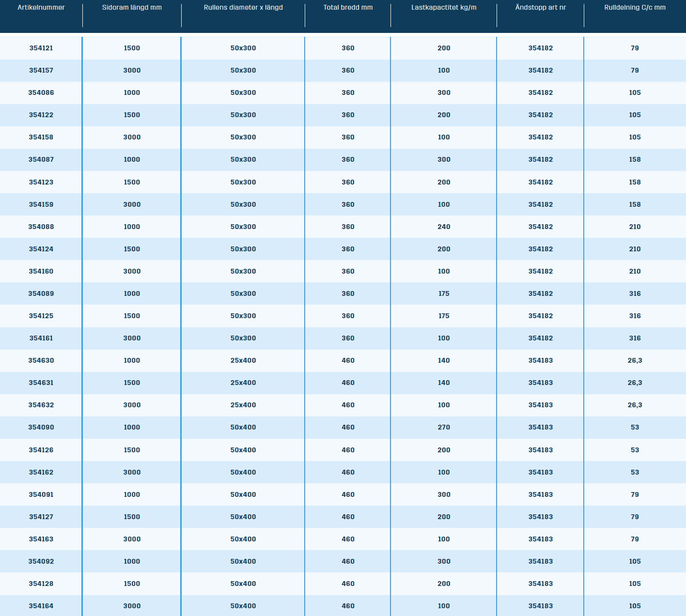Select article number 354164
Viewport: 686px width, 616px height.
point(41,606)
